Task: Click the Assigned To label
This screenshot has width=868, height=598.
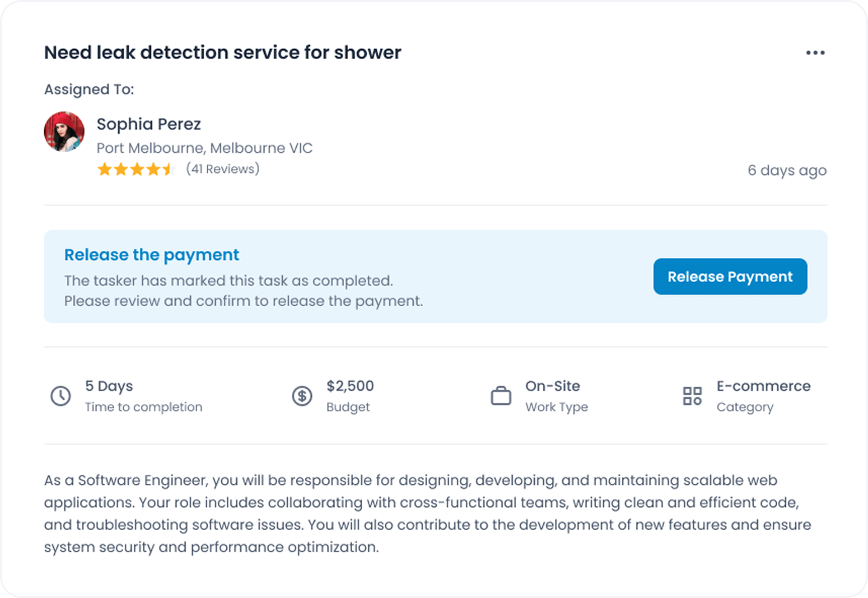Action: click(x=89, y=89)
